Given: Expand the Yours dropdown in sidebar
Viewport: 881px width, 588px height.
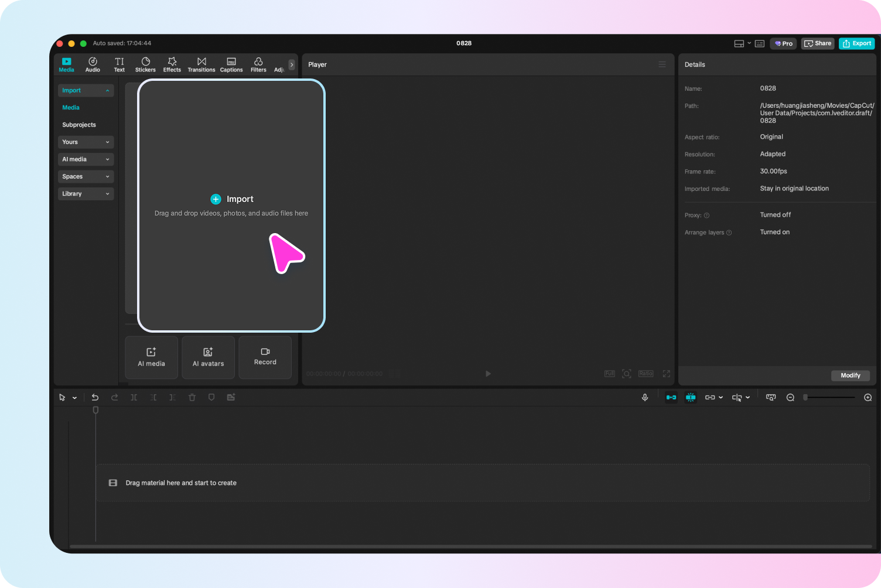Looking at the screenshot, I should pos(86,142).
